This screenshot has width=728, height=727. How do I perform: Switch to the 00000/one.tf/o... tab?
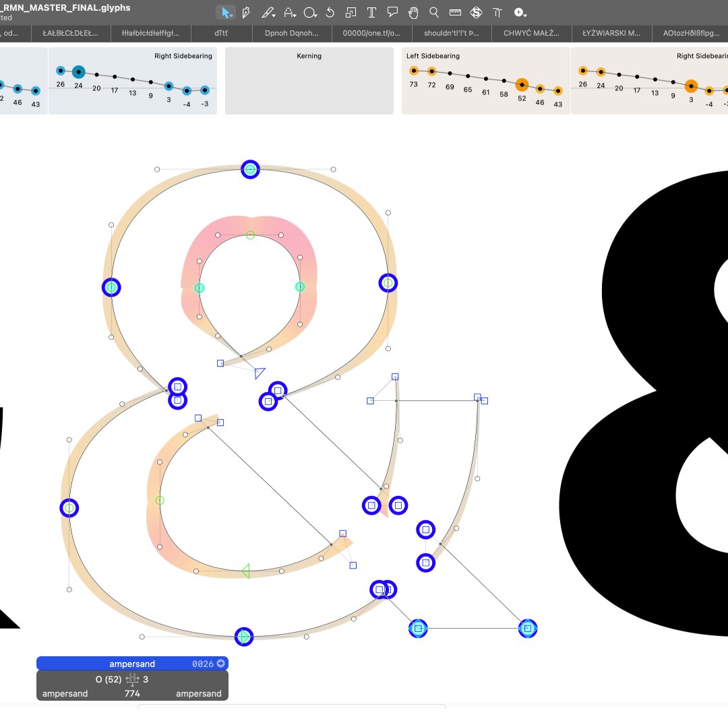pos(371,33)
